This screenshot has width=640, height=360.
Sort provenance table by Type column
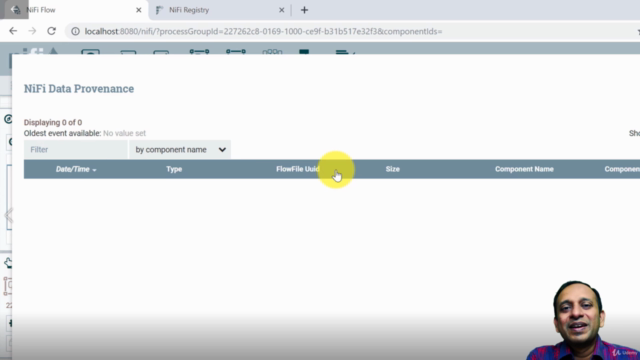(174, 169)
